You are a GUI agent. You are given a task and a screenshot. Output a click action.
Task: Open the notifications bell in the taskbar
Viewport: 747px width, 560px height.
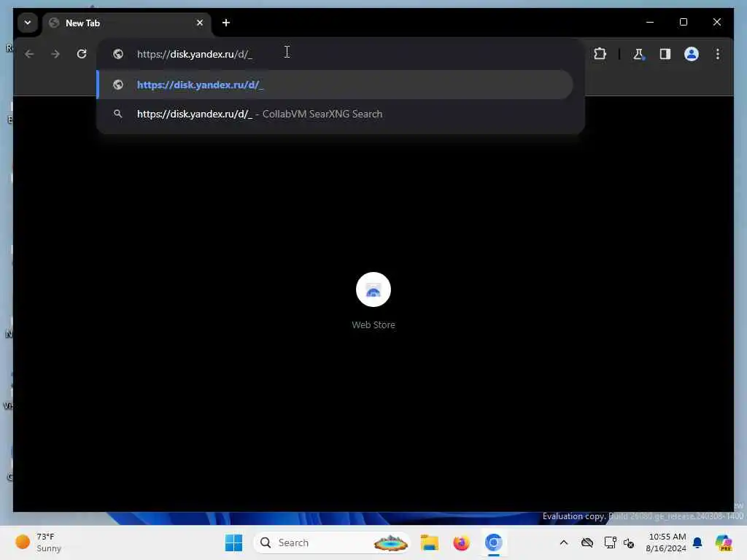[697, 542]
